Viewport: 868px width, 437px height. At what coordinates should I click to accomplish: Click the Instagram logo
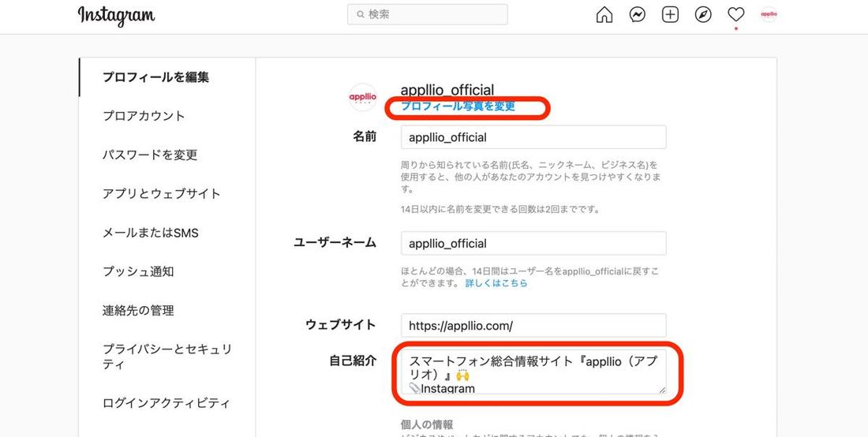[116, 16]
